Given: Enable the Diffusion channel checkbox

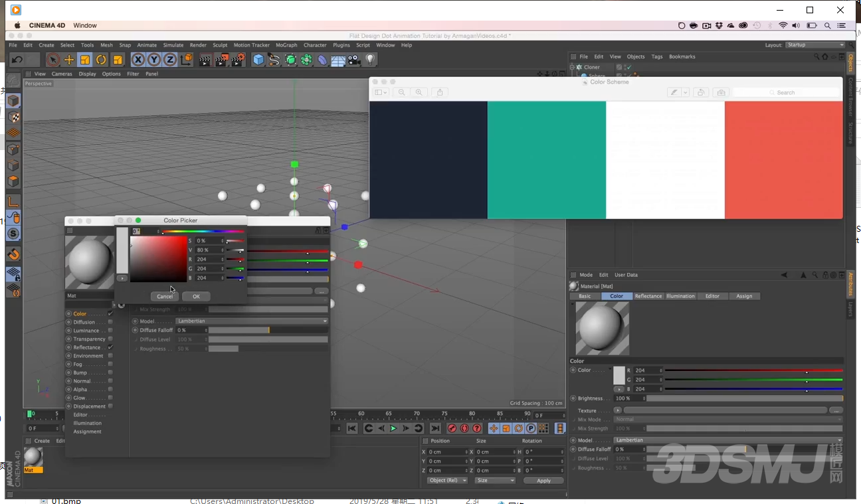Looking at the screenshot, I should [110, 322].
